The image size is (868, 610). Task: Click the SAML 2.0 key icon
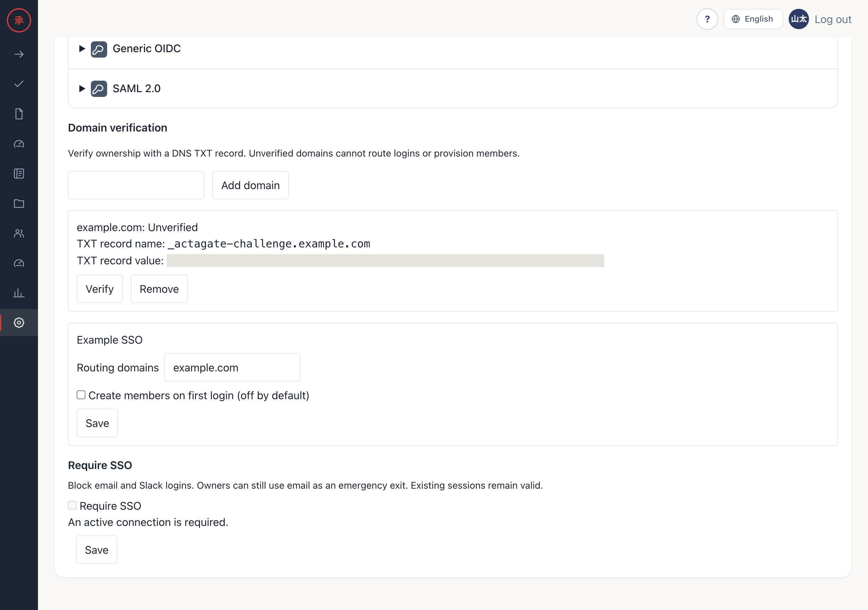point(99,89)
